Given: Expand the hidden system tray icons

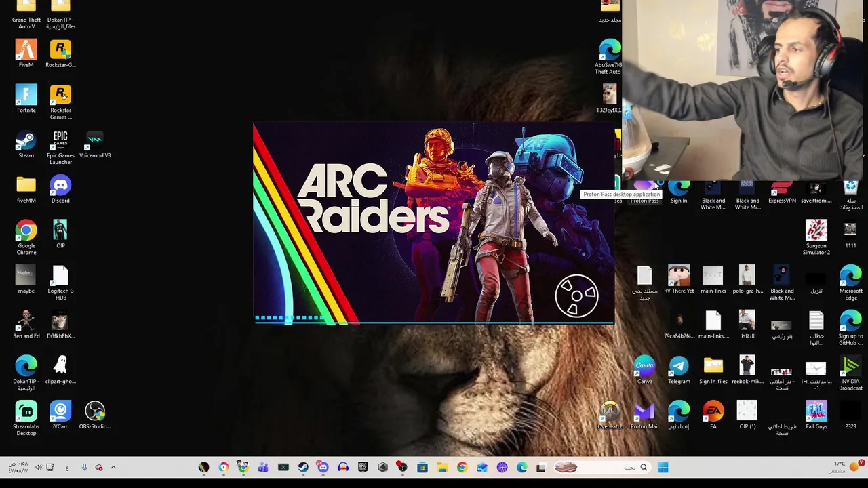Looking at the screenshot, I should click(113, 467).
